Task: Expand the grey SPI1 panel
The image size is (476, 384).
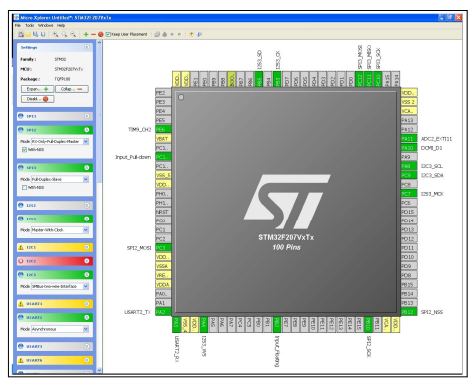Action: [87, 116]
